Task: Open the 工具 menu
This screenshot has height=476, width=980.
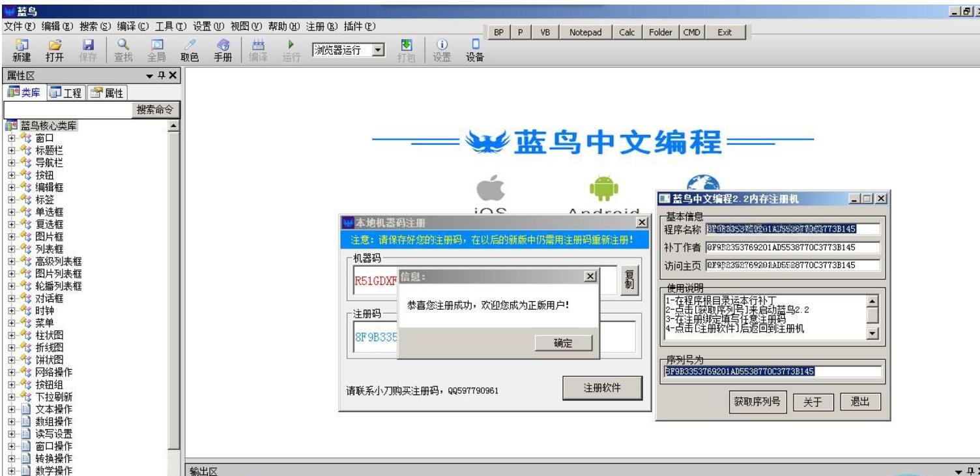Action: click(172, 25)
